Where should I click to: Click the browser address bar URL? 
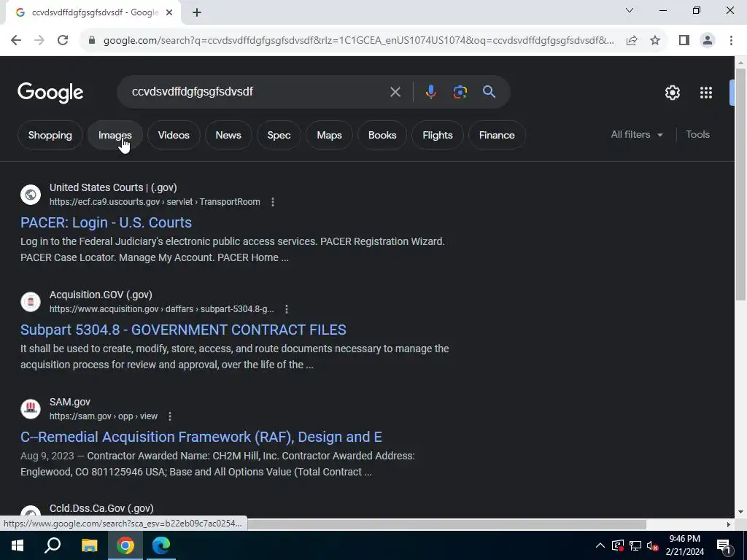point(358,40)
